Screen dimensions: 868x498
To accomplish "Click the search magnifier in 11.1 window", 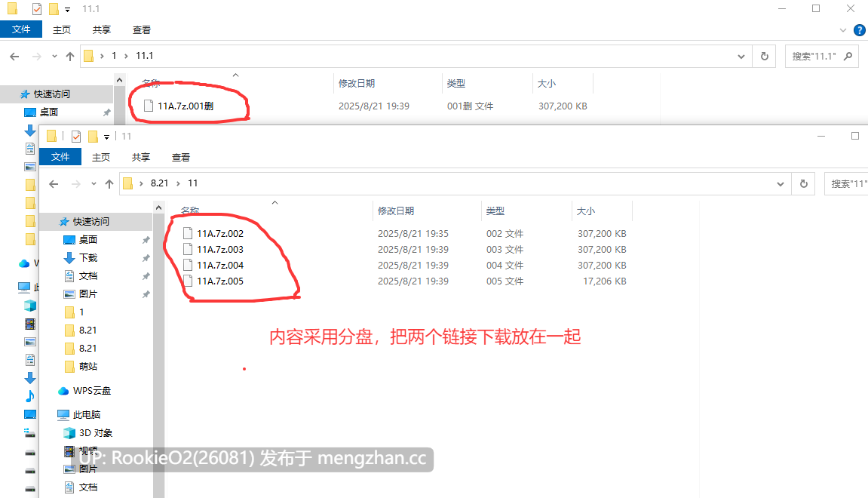I will tap(848, 56).
